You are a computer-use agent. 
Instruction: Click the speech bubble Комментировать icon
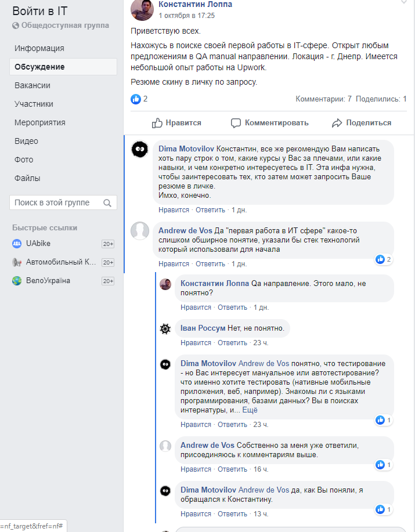tap(236, 123)
